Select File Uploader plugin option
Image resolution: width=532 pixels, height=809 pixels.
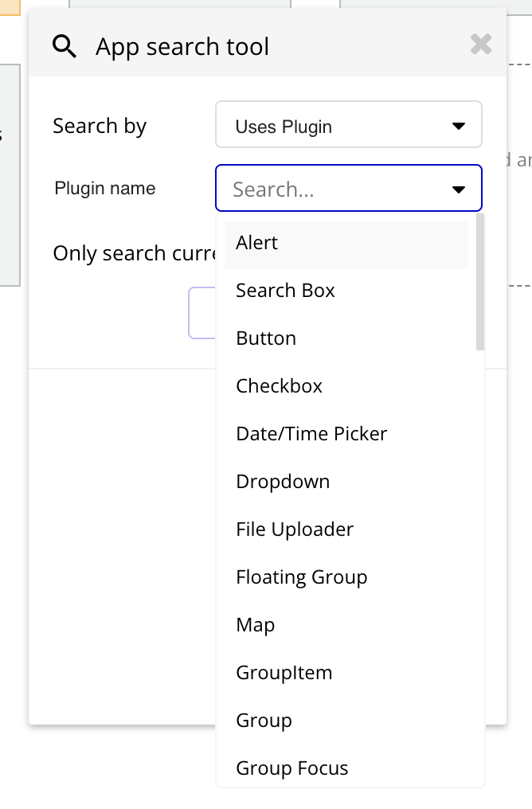click(295, 530)
